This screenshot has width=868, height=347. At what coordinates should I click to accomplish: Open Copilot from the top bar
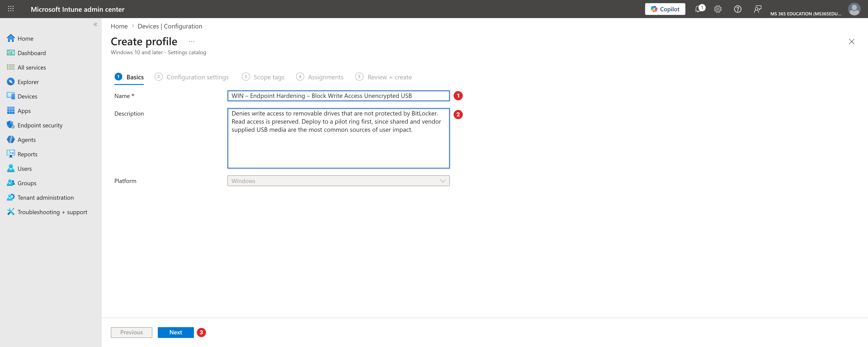[x=665, y=9]
